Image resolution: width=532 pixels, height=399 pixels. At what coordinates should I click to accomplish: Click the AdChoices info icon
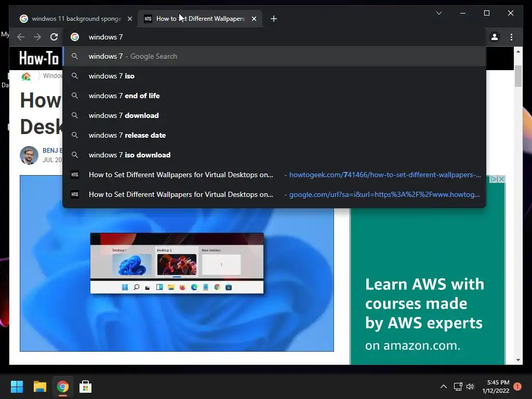(494, 179)
